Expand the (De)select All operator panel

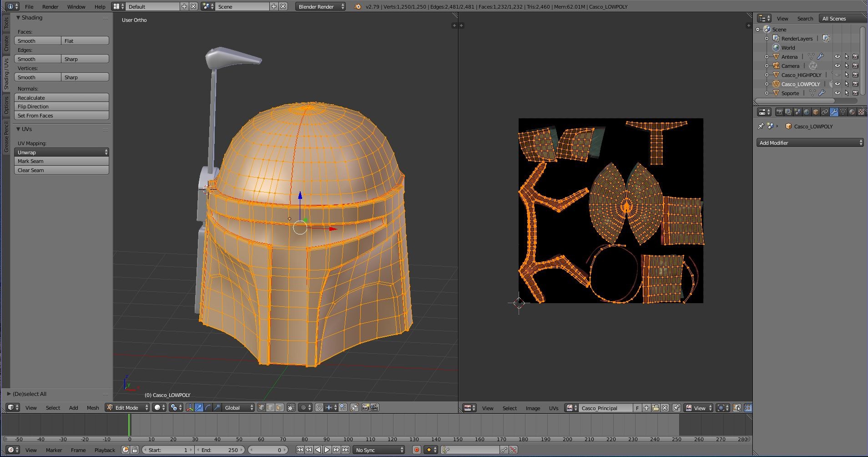(x=9, y=394)
